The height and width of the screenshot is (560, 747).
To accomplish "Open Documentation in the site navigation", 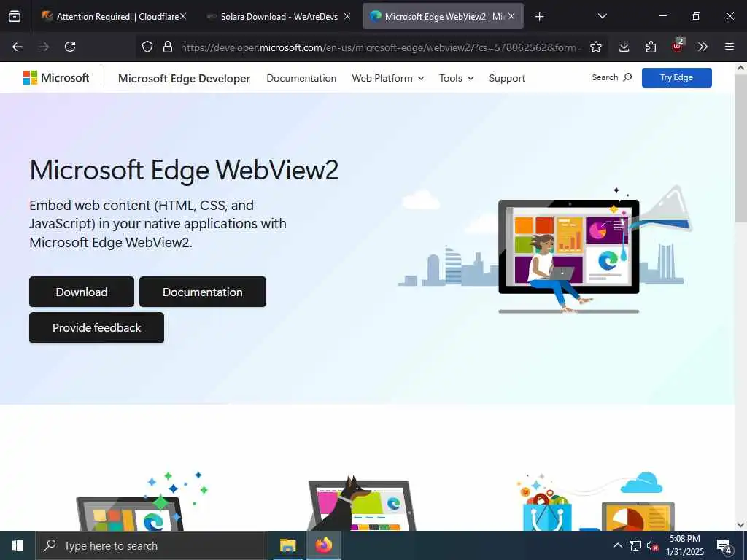I will 301,78.
